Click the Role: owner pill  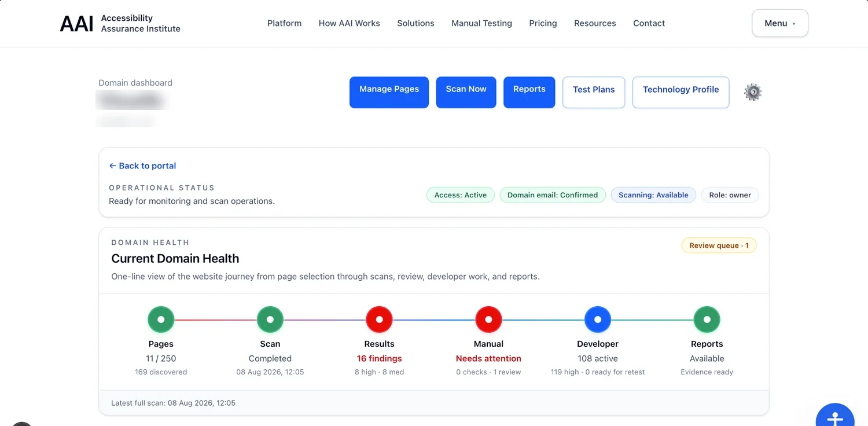pos(730,195)
